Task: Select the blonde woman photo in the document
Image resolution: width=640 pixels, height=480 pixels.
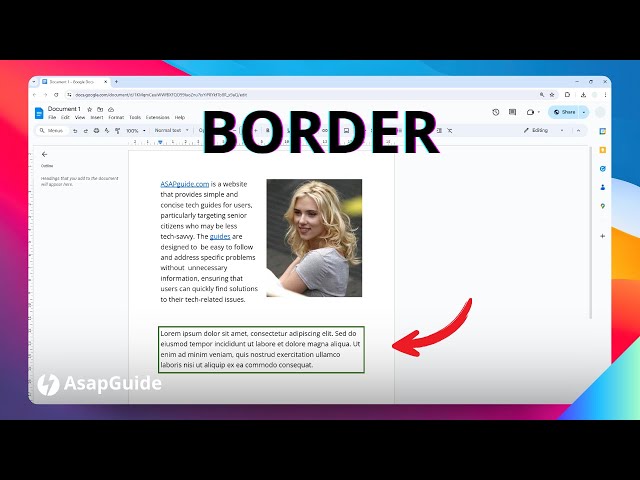Action: pyautogui.click(x=314, y=238)
